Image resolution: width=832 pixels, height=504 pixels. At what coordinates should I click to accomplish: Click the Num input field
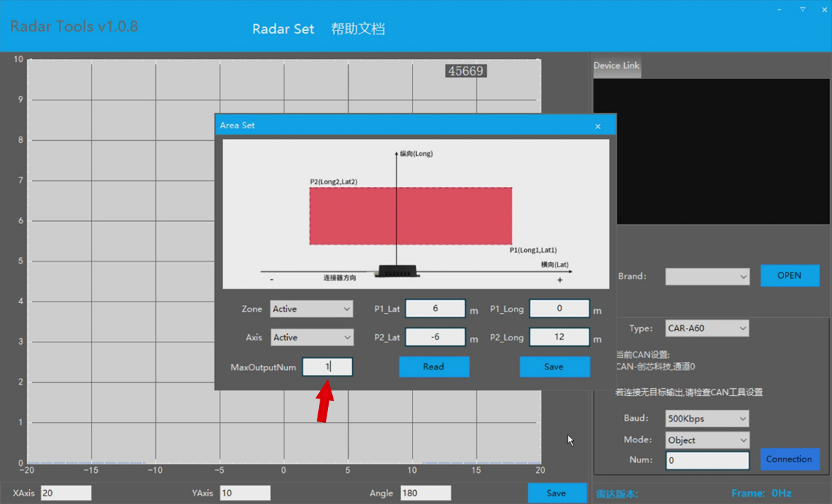point(707,460)
